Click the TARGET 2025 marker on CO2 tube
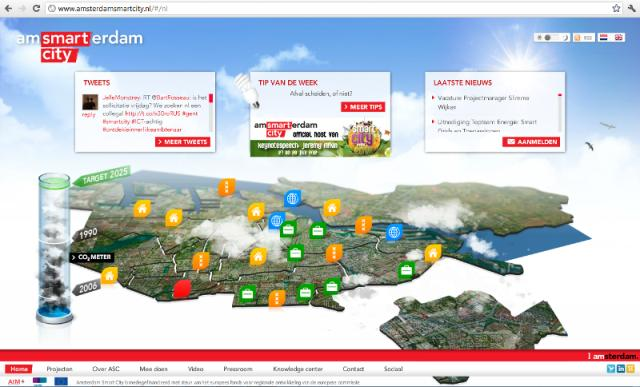 102,177
